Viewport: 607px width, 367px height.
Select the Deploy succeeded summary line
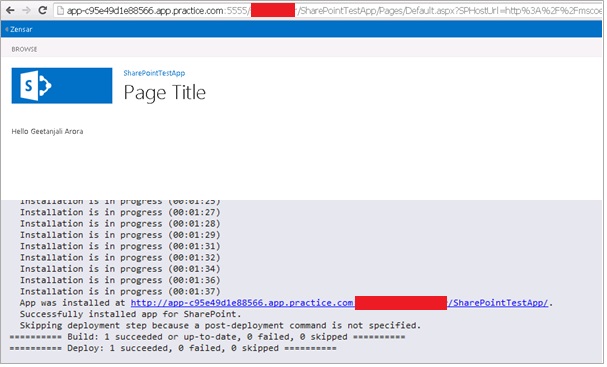coord(173,348)
